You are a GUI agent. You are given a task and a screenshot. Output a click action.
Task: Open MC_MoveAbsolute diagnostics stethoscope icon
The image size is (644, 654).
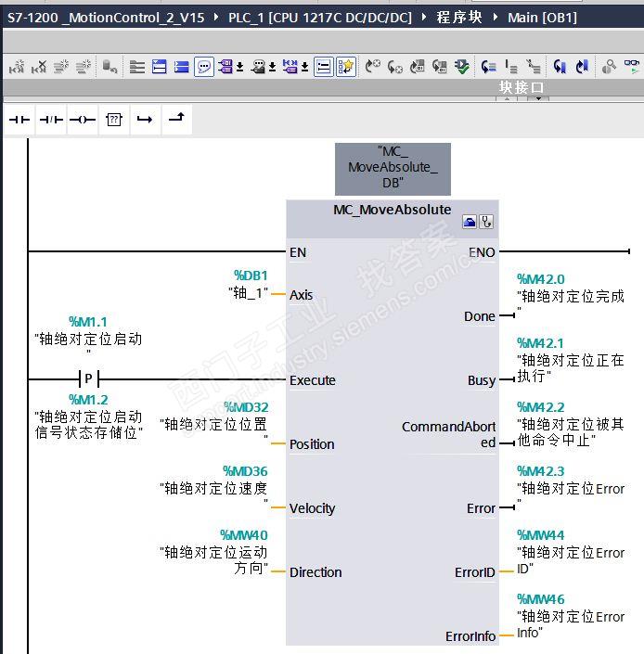[x=486, y=222]
